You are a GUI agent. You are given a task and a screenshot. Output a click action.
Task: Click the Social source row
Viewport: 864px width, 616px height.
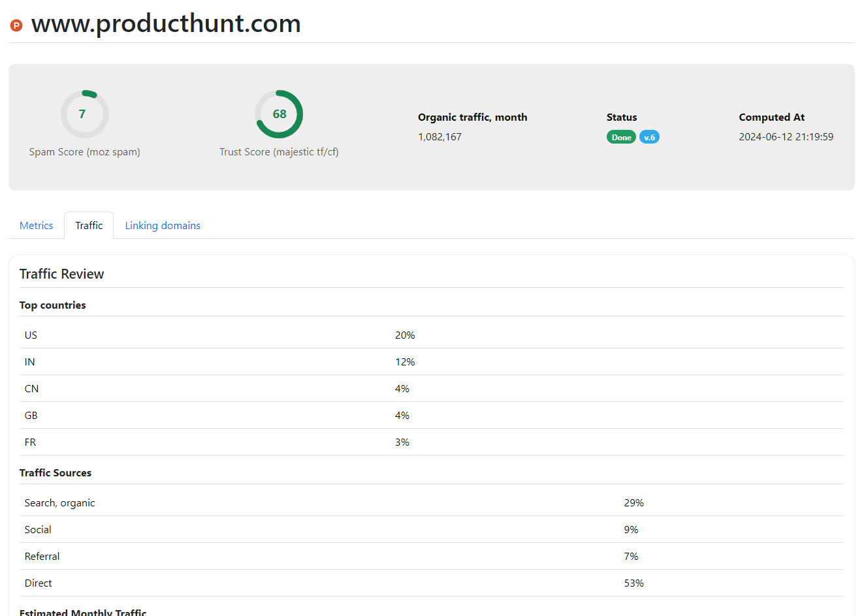pyautogui.click(x=432, y=530)
